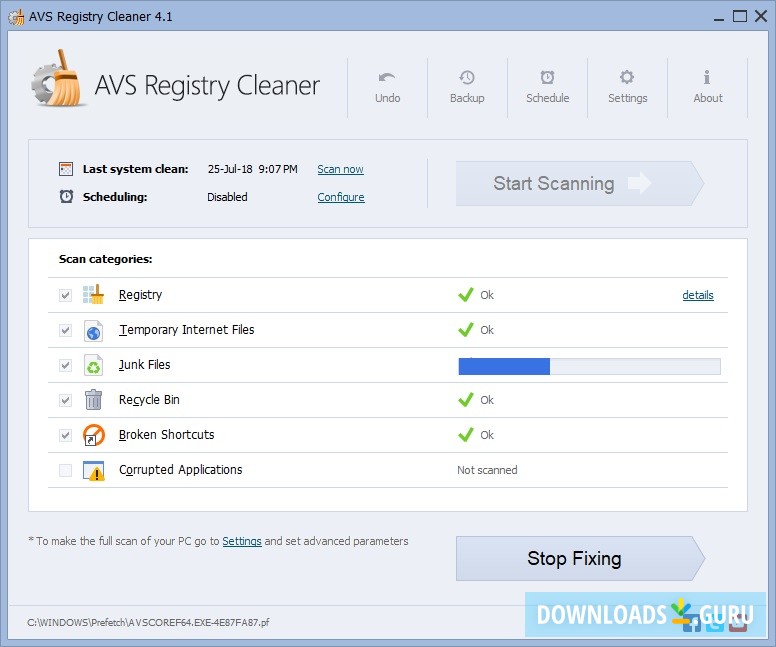
Task: Select the Junk Files label
Action: [x=145, y=365]
